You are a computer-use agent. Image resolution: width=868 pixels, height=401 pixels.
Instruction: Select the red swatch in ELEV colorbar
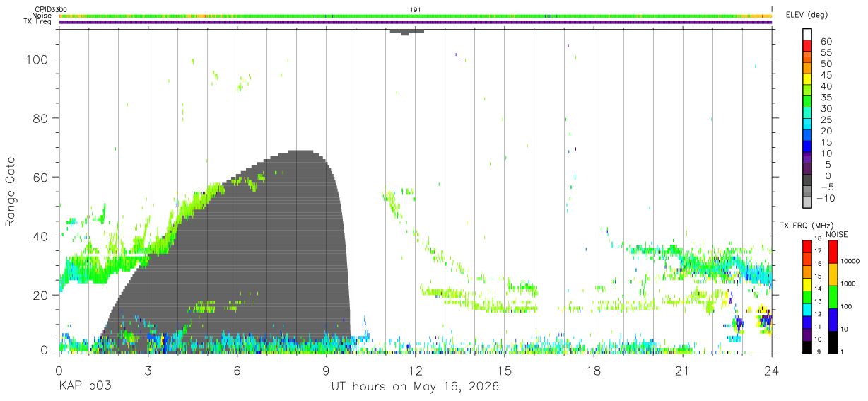(807, 45)
